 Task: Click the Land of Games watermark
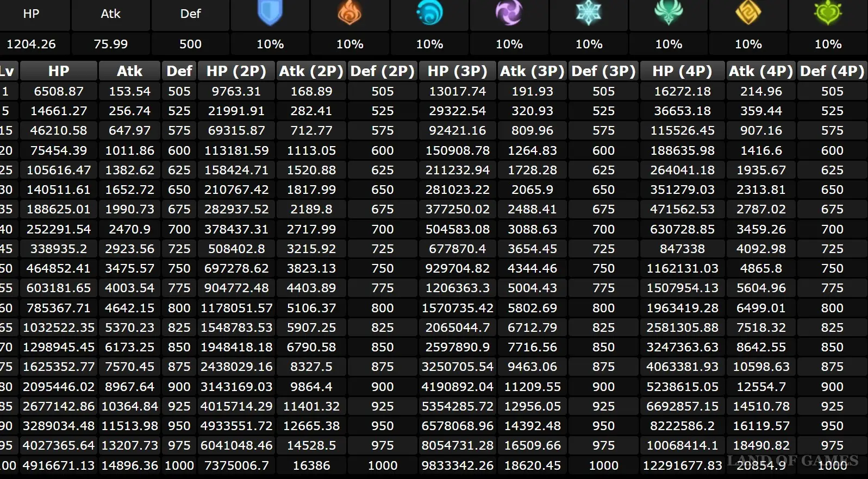pos(793,461)
